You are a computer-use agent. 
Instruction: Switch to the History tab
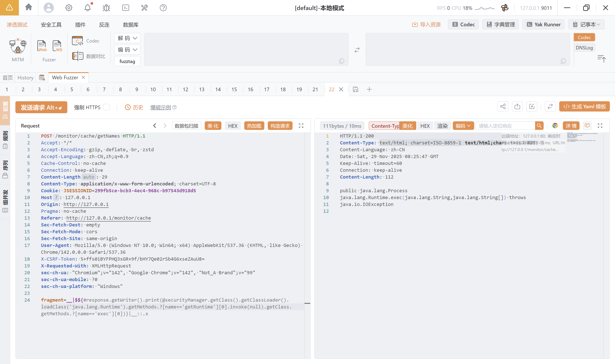(25, 78)
